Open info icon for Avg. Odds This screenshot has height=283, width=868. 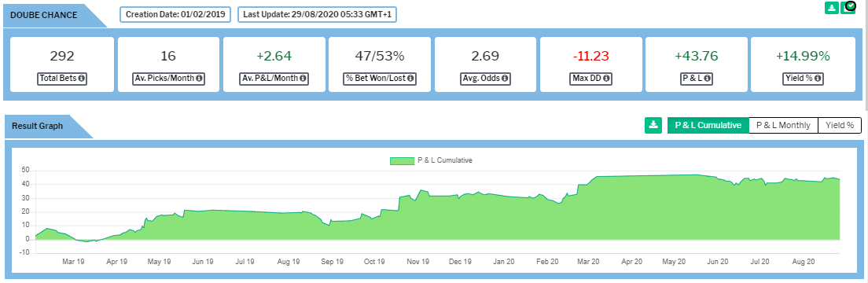click(504, 79)
